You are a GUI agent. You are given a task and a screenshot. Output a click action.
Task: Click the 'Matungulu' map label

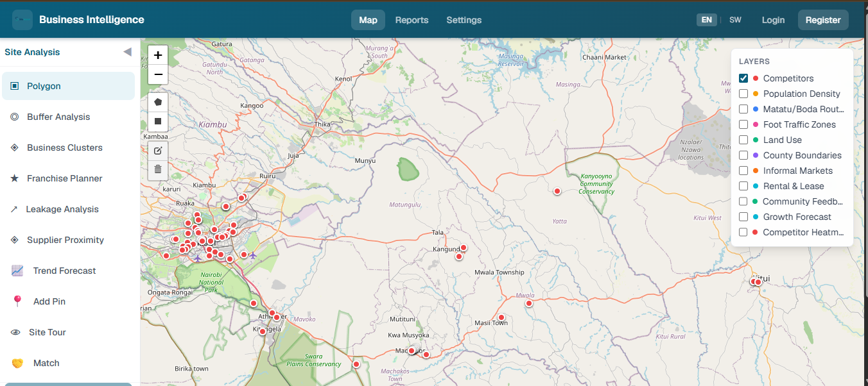405,205
